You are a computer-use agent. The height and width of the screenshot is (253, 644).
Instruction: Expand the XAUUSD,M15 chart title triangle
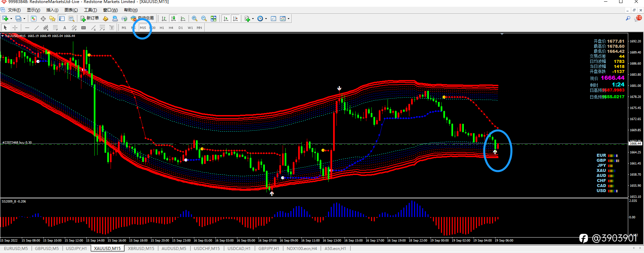pos(3,36)
